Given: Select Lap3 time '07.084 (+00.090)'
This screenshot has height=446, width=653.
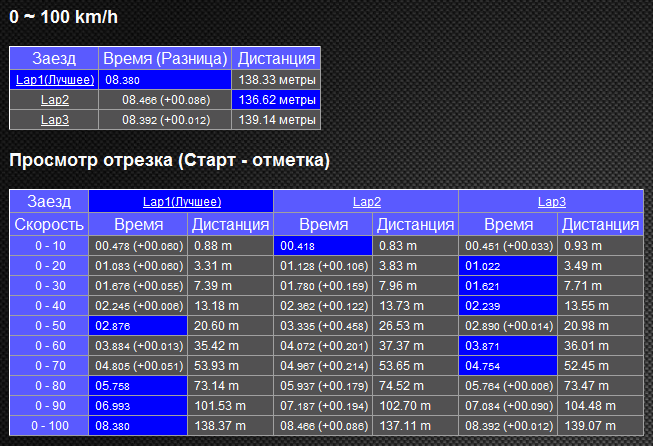Looking at the screenshot, I should (508, 406).
